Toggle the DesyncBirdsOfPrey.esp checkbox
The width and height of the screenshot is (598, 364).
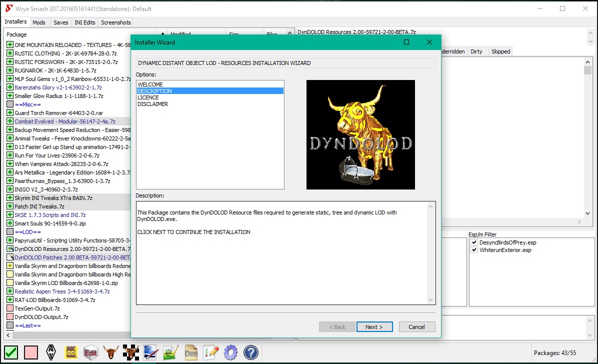click(474, 242)
